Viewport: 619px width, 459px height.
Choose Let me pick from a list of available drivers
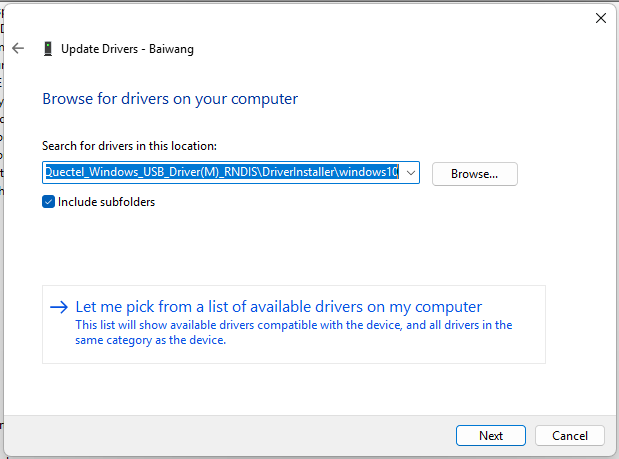(x=294, y=324)
